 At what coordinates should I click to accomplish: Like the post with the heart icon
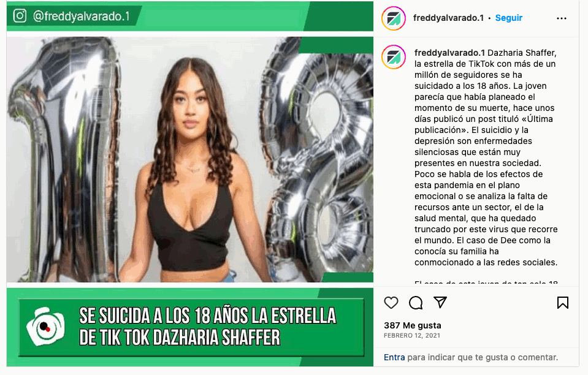point(391,303)
